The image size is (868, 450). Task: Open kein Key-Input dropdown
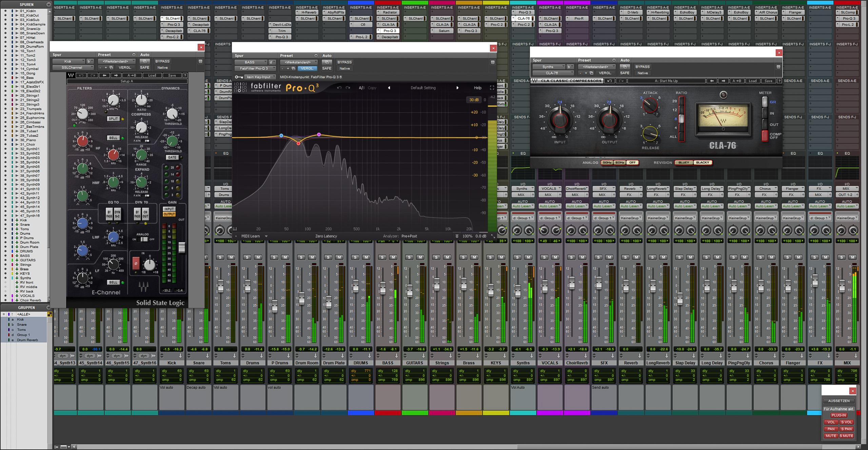coord(260,77)
